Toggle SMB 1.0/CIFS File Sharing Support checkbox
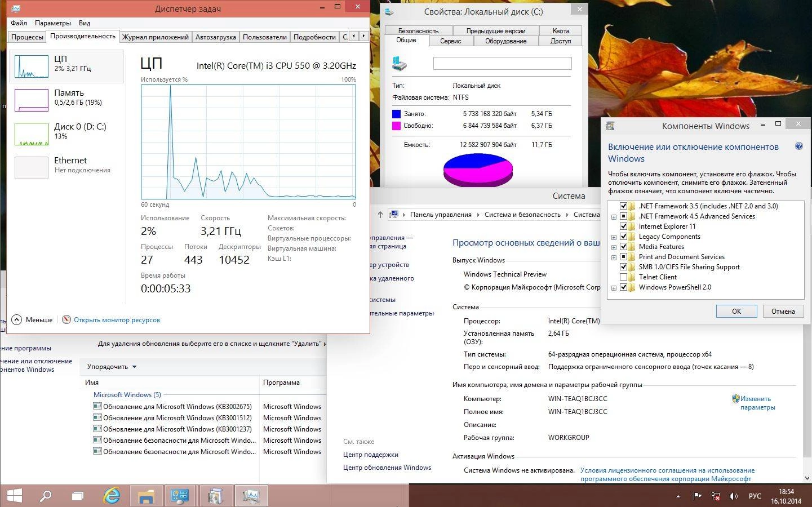Image resolution: width=812 pixels, height=507 pixels. (623, 267)
